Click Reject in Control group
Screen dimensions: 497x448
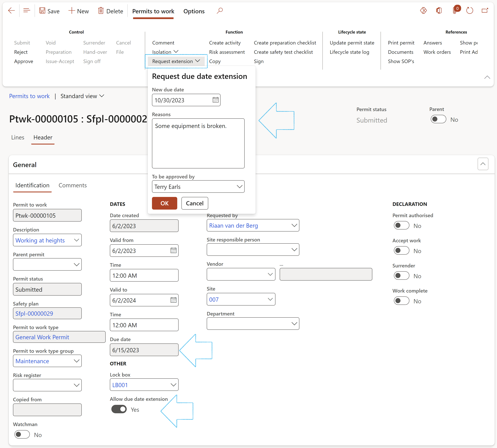21,52
